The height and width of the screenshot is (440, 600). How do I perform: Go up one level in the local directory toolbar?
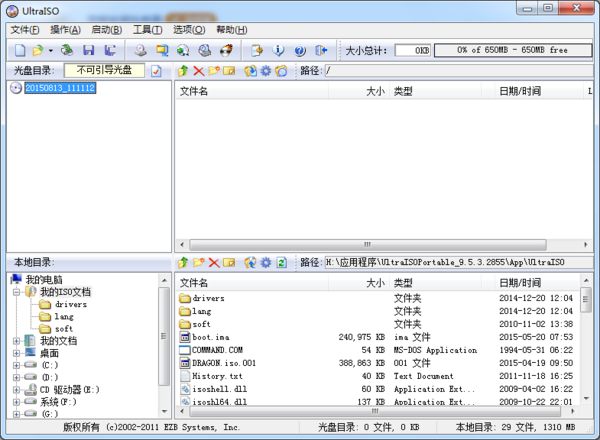point(183,262)
